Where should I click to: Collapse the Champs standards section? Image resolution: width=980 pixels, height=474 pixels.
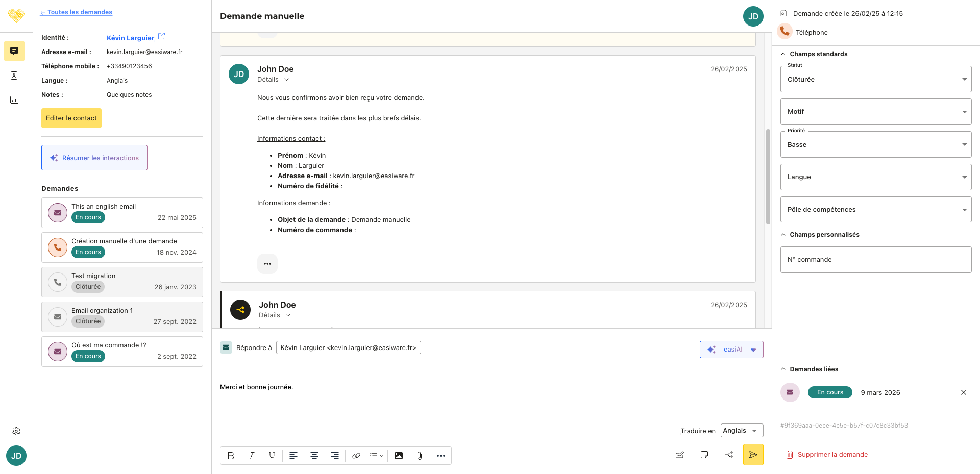tap(783, 54)
